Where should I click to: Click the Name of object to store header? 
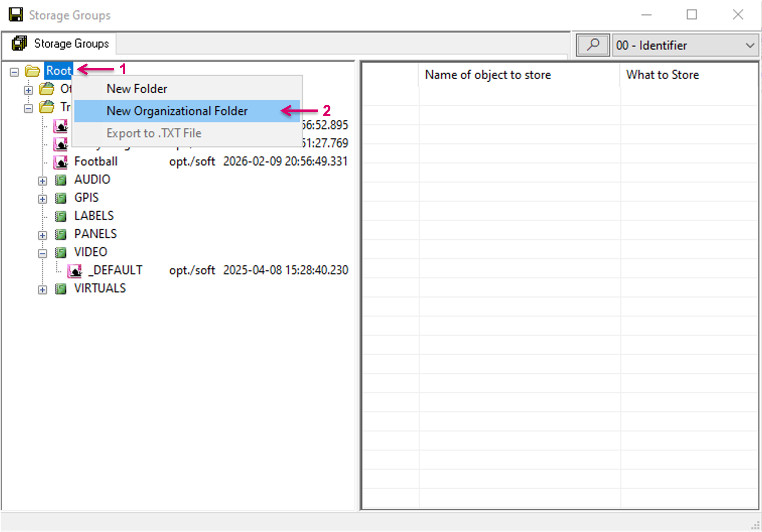(487, 75)
